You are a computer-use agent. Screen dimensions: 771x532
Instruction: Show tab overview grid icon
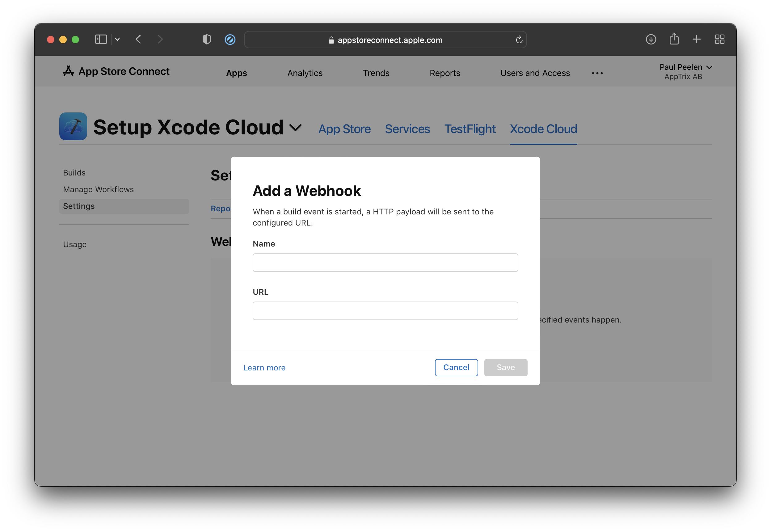tap(720, 39)
